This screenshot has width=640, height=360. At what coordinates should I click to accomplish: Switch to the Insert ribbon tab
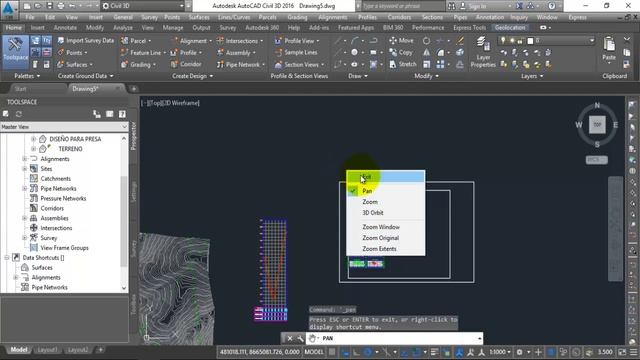tap(38, 28)
